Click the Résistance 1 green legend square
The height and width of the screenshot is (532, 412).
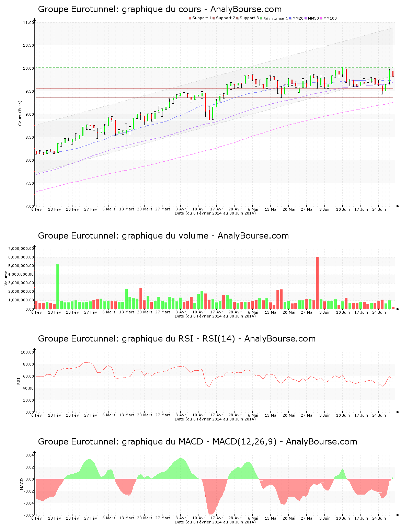[x=261, y=18]
